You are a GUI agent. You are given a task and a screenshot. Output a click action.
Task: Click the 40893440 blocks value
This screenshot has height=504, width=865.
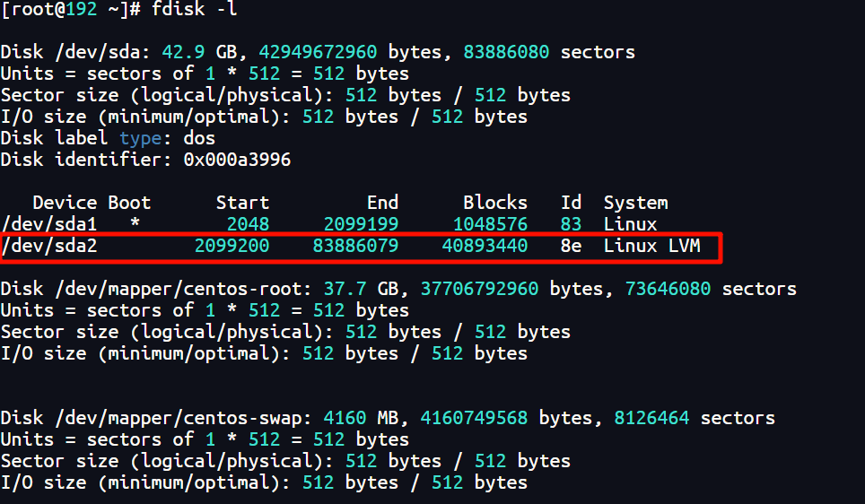point(485,246)
